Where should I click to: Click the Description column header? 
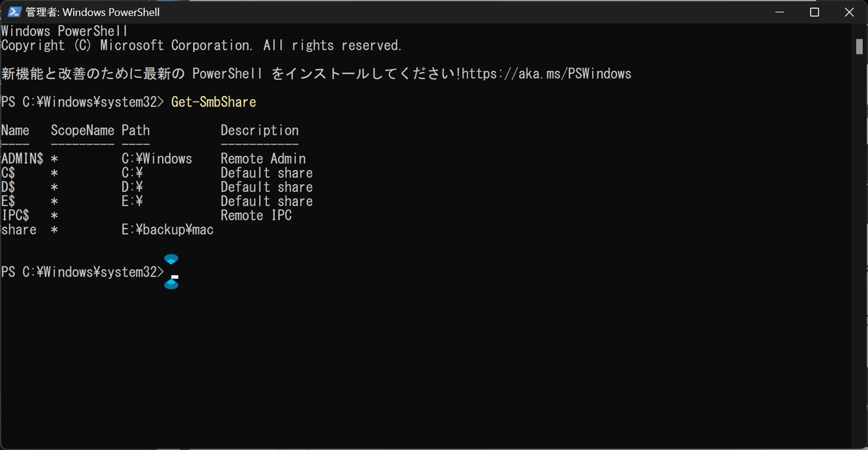coord(260,130)
